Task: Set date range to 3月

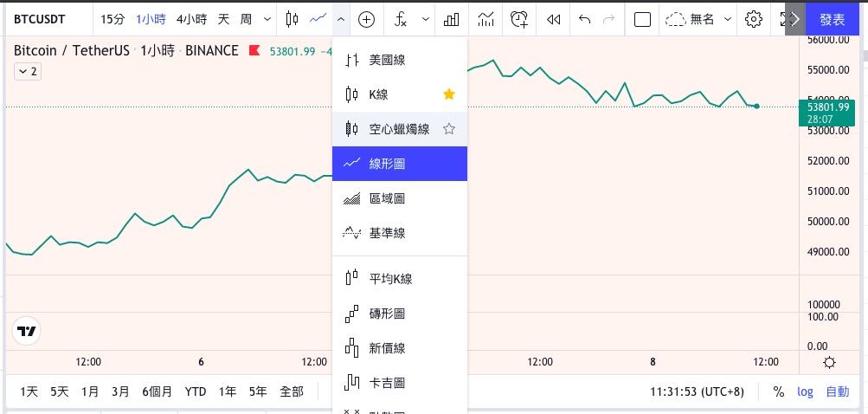Action: click(x=120, y=391)
